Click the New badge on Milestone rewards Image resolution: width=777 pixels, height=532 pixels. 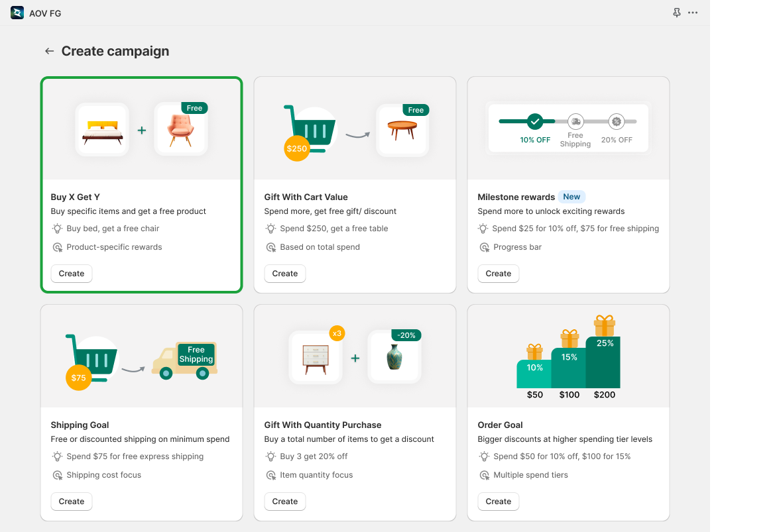571,197
